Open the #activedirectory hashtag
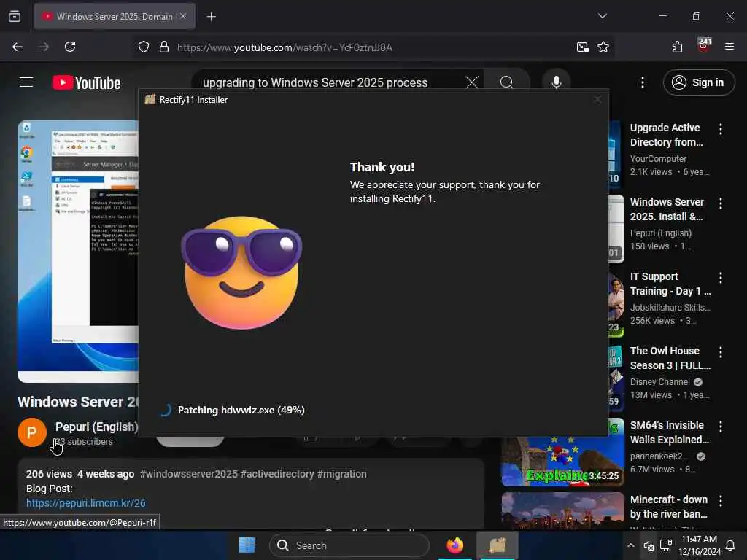Screen dimensions: 747x560 277,474
